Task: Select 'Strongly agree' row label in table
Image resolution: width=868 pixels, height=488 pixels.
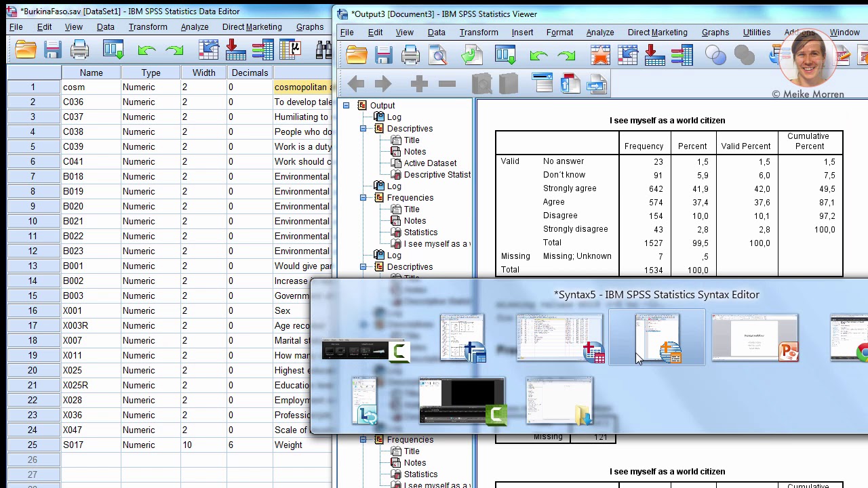Action: tap(570, 188)
